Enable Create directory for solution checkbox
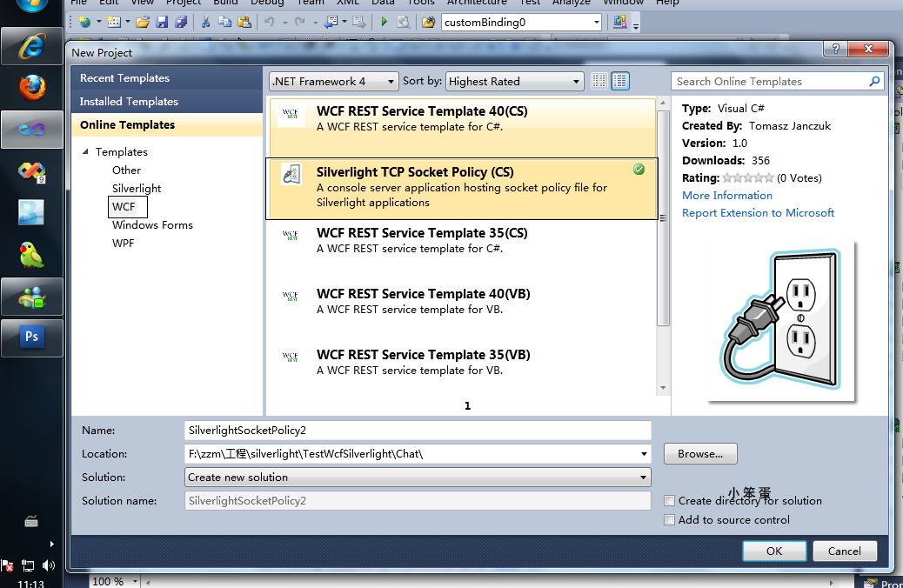The height and width of the screenshot is (588, 903). coord(669,500)
